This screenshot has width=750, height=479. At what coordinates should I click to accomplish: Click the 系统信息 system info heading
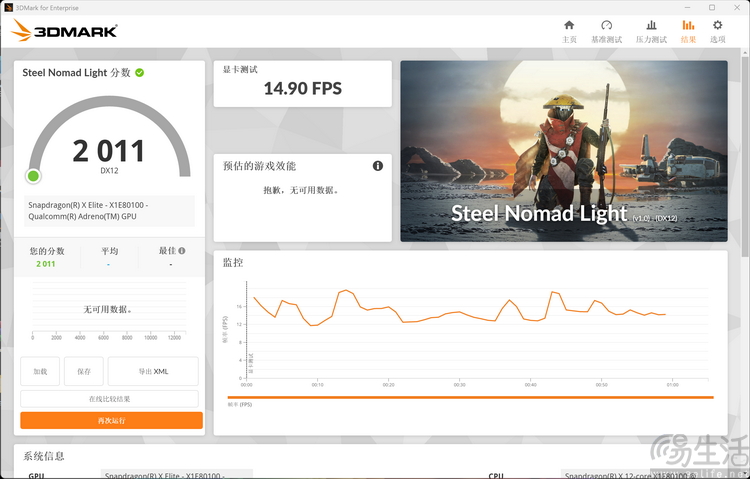[x=44, y=456]
